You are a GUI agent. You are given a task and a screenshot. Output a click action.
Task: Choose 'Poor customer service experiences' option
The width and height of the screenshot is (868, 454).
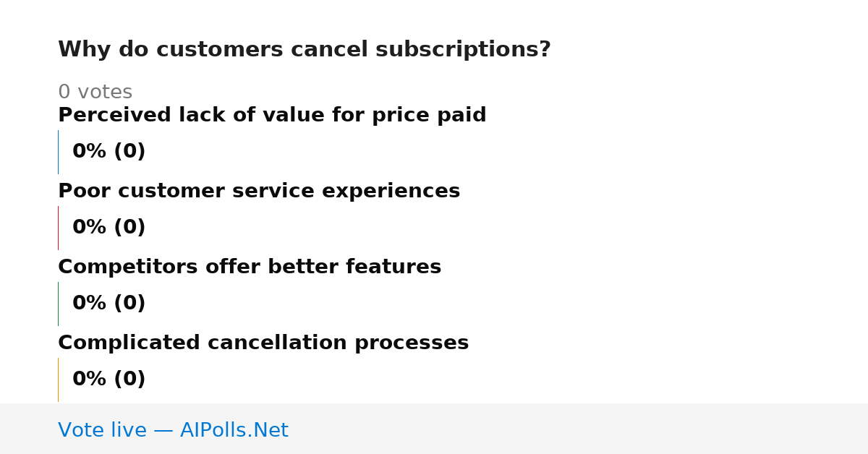tap(259, 192)
